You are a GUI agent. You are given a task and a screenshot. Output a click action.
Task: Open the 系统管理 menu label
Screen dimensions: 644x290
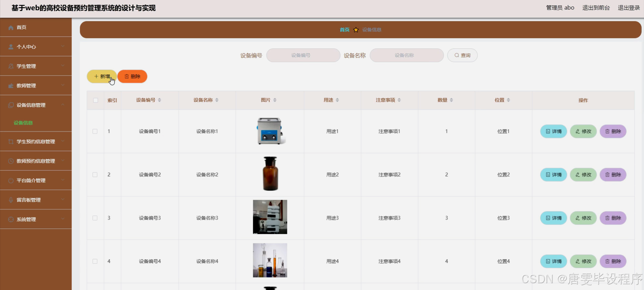click(x=26, y=219)
